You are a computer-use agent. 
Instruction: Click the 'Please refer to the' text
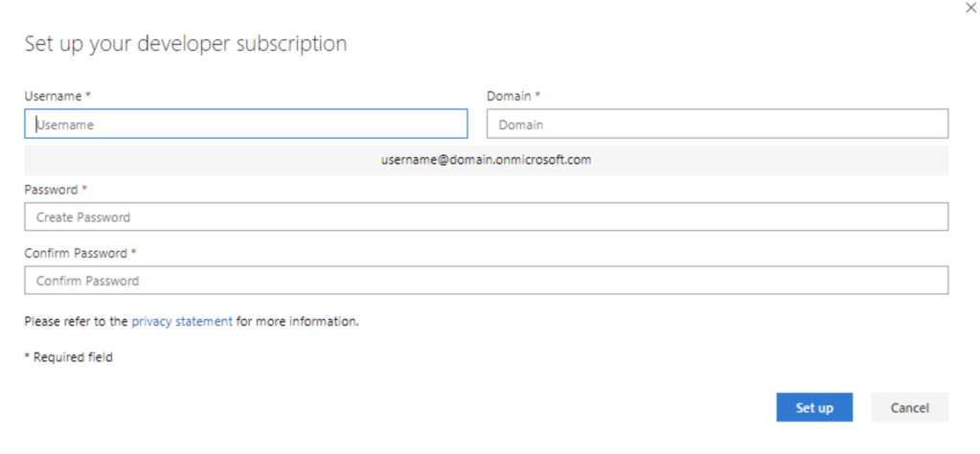76,322
